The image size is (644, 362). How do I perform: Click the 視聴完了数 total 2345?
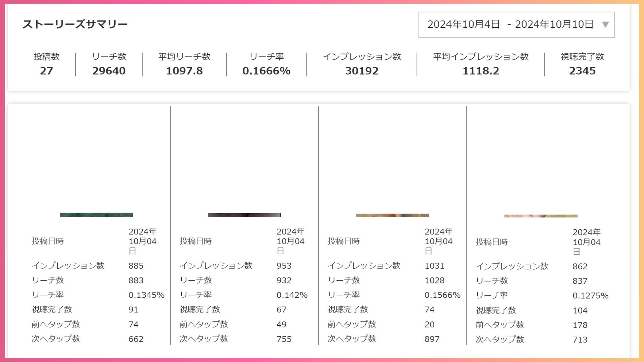[x=582, y=71]
